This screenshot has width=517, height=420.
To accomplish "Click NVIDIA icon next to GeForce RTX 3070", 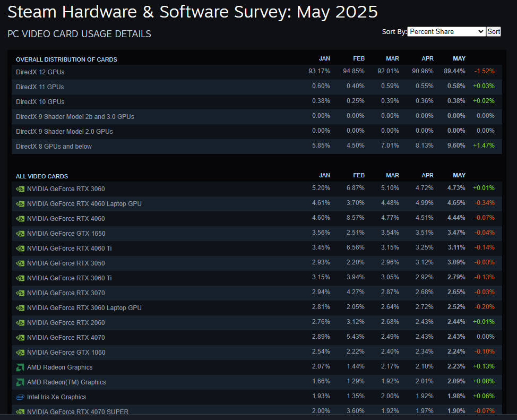I will point(20,293).
